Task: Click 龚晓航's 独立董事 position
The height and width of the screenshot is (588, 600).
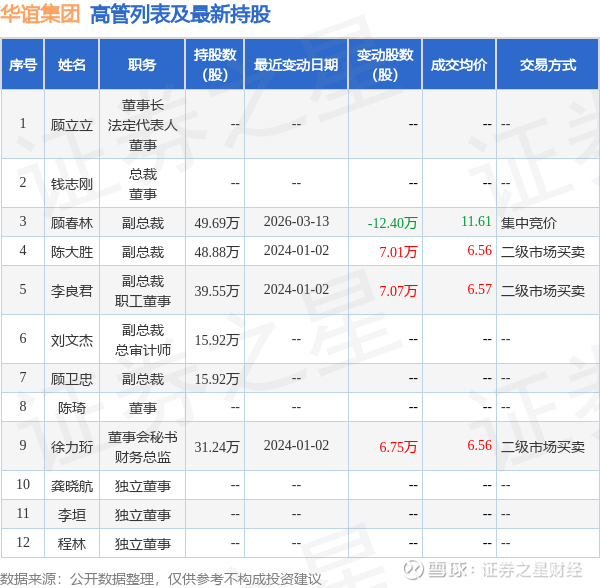Action: click(142, 486)
